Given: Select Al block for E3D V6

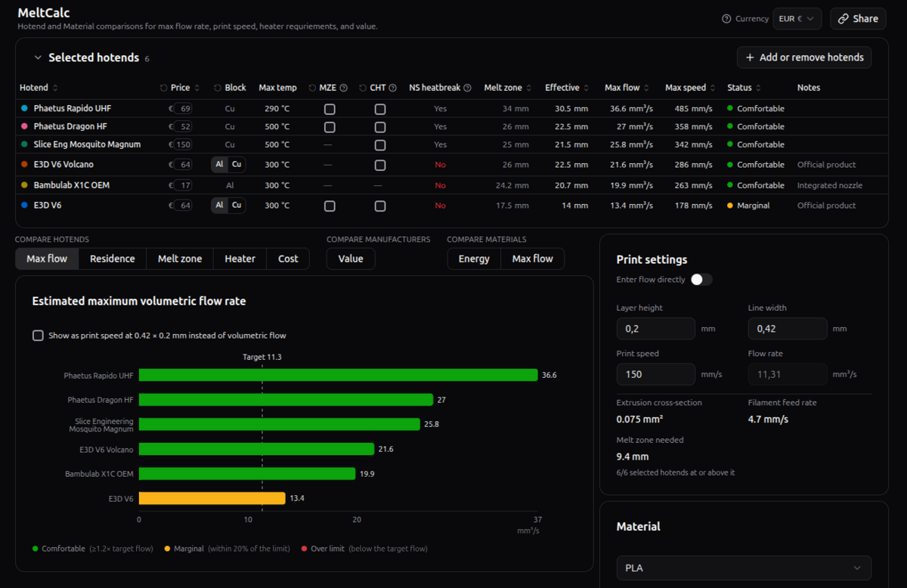Looking at the screenshot, I should (220, 206).
